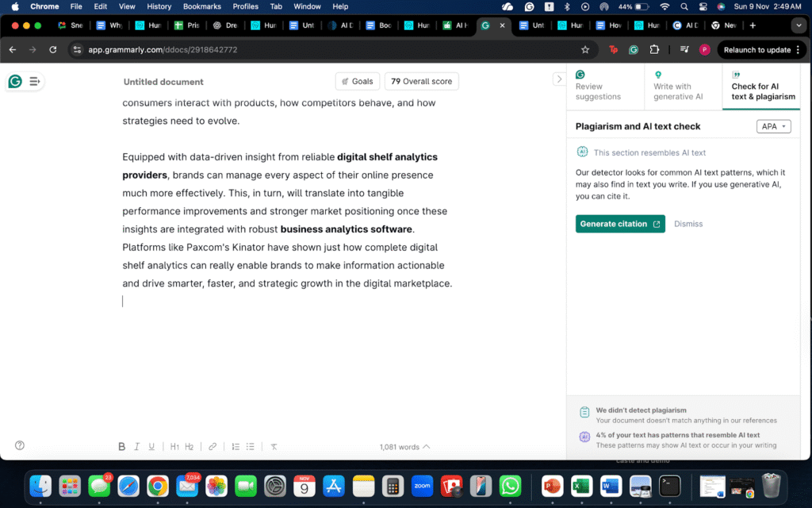The height and width of the screenshot is (508, 812).
Task: Create a numbered list
Action: pyautogui.click(x=236, y=447)
